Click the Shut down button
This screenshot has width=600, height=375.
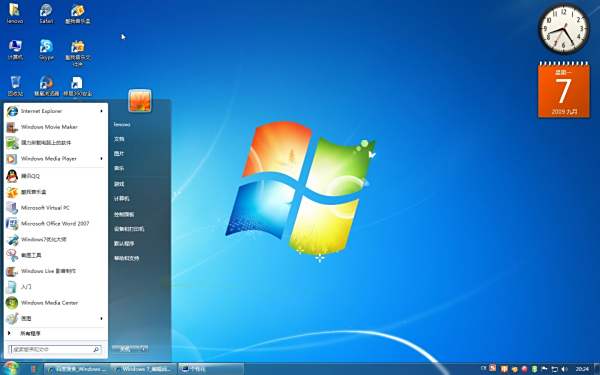126,349
